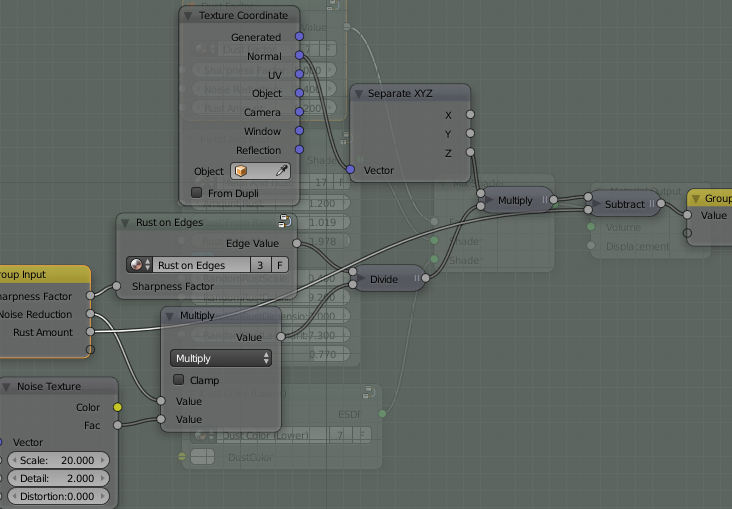Viewport: 732px width, 509px height.
Task: Click the Sharpness Factor input socket on Rust on Edges
Action: click(x=116, y=286)
